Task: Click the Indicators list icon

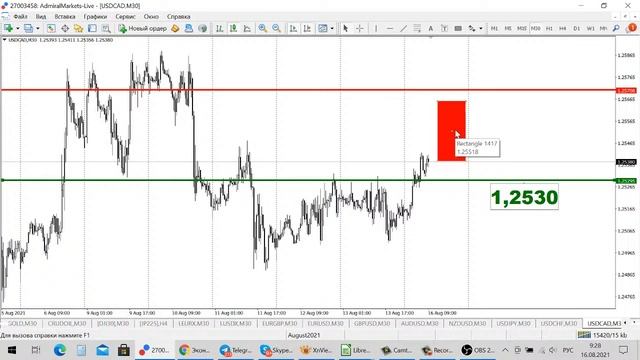Action: click(323, 28)
